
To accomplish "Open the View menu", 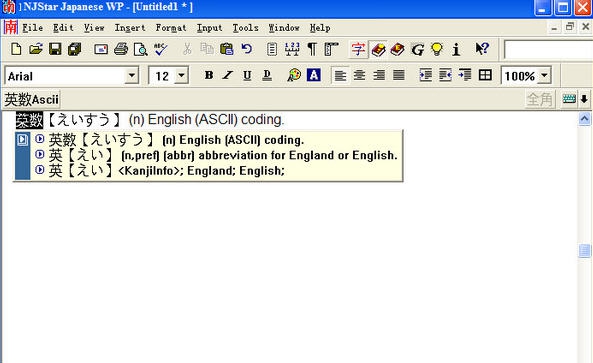I will (94, 28).
